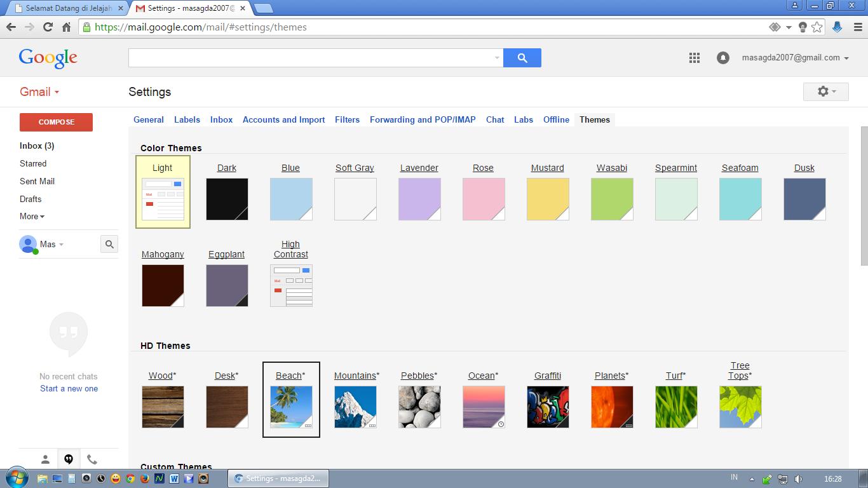Go to Accounts and Import tab
The height and width of the screenshot is (488, 868).
(283, 119)
